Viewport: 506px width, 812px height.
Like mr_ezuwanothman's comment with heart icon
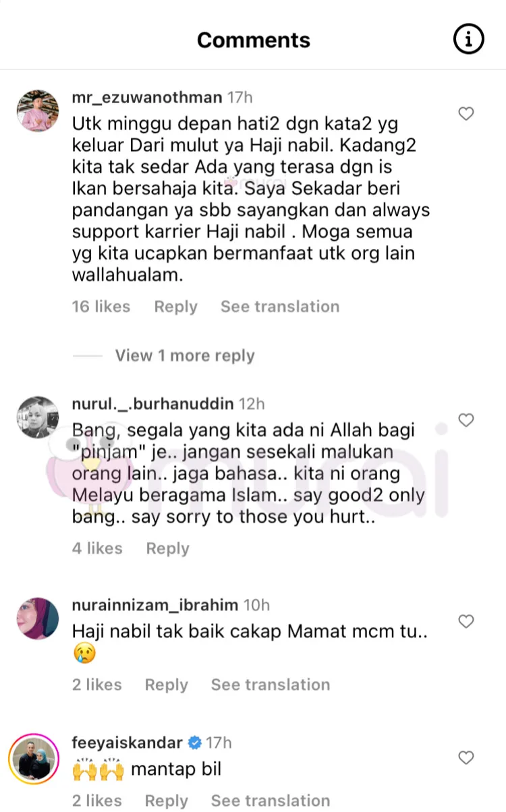(466, 114)
